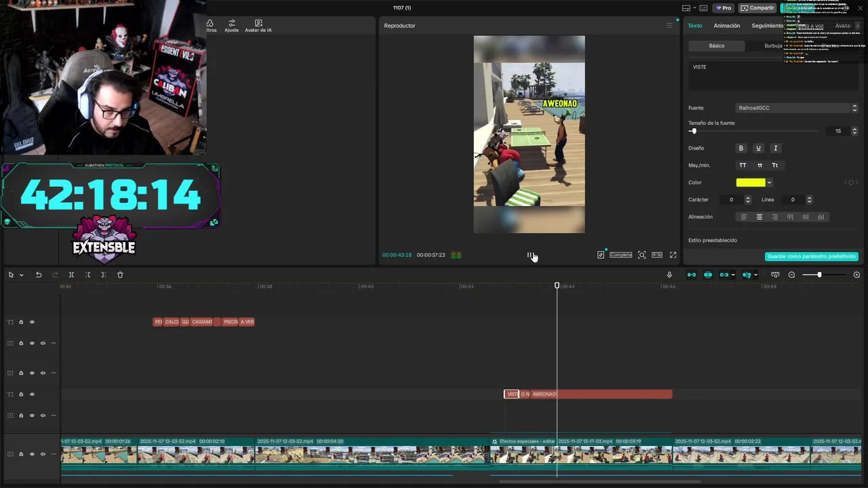
Task: Pause the video playback
Action: click(x=530, y=255)
